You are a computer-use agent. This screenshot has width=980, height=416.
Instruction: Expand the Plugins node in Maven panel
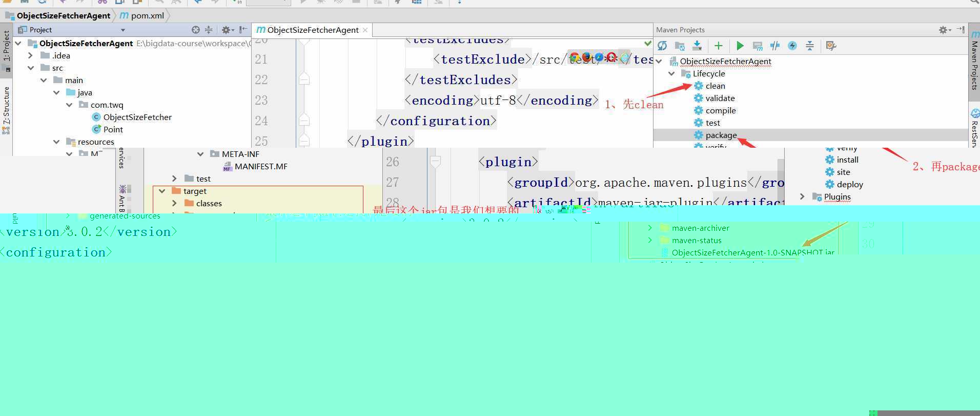coord(802,196)
